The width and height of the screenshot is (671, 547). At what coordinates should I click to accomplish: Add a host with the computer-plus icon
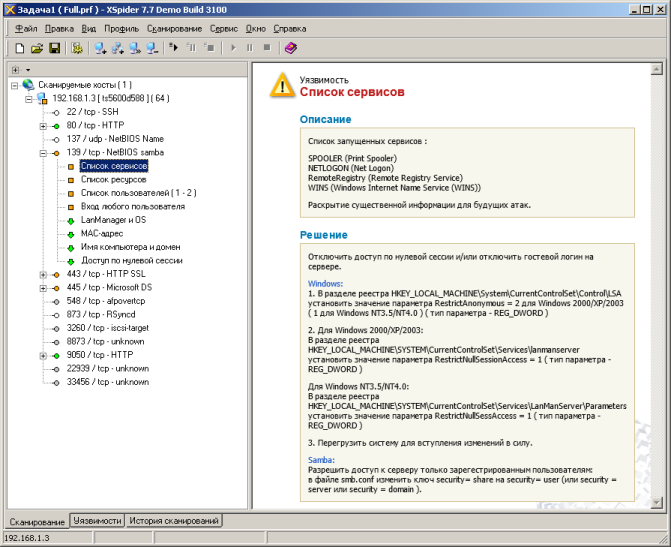101,48
